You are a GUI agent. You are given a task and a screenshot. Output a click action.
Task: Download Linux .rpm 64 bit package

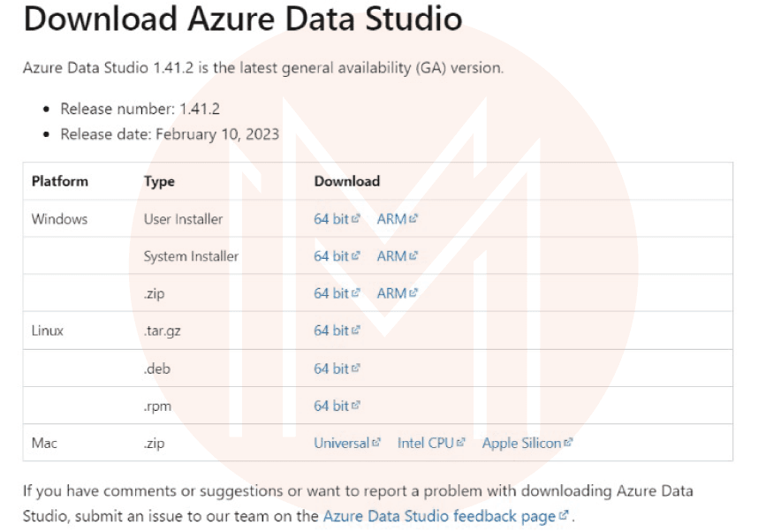click(331, 406)
